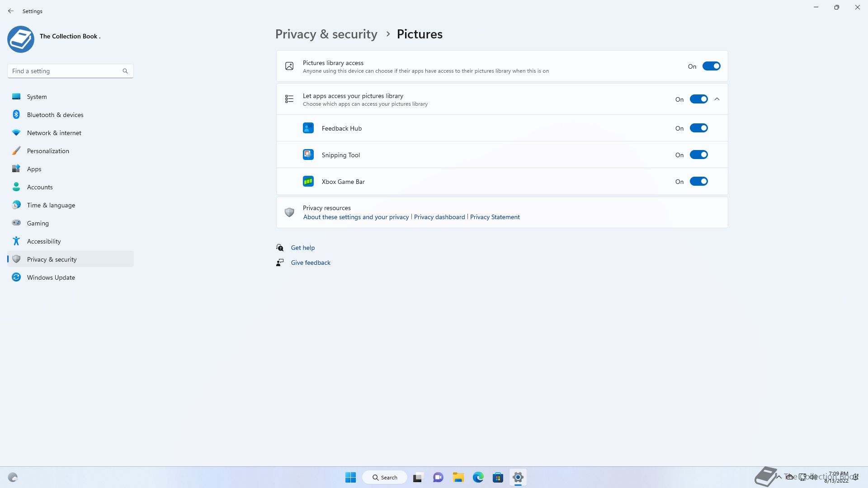Click the Feedback Hub app icon
The width and height of the screenshot is (868, 488).
[308, 128]
